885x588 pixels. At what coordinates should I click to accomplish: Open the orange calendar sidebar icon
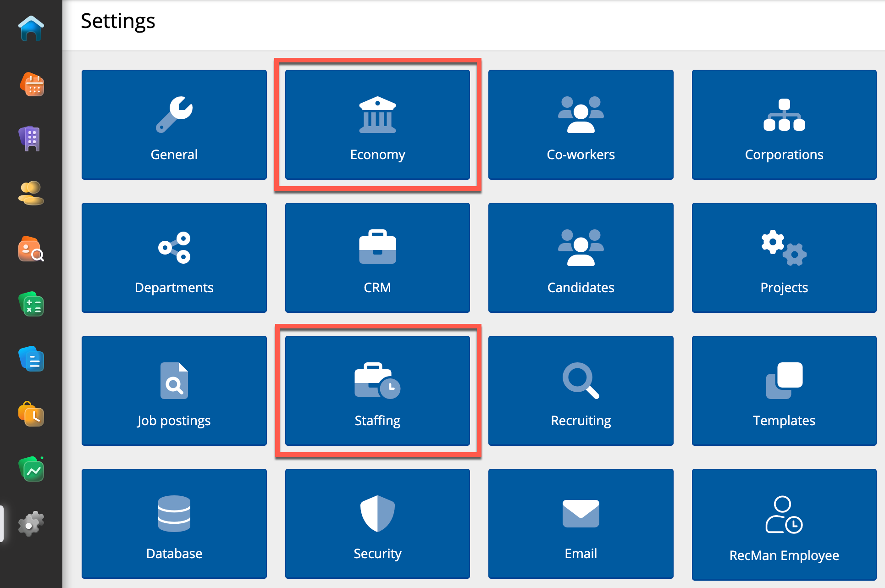[x=31, y=84]
